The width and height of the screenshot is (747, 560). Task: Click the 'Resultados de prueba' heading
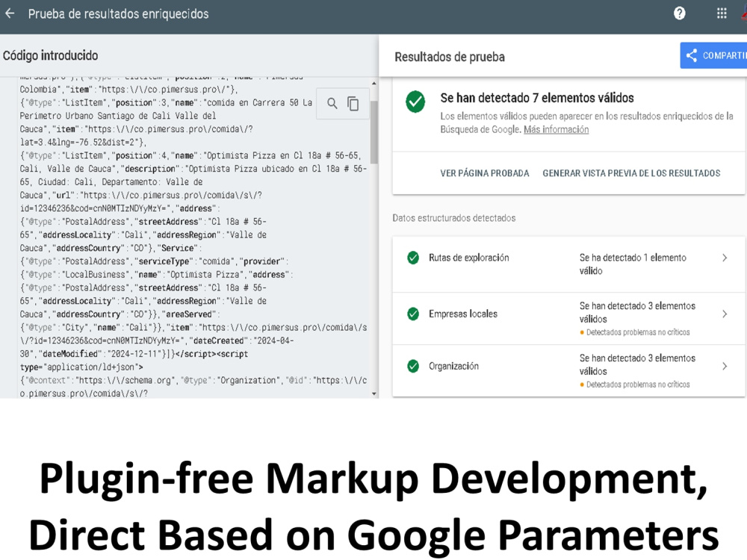449,57
